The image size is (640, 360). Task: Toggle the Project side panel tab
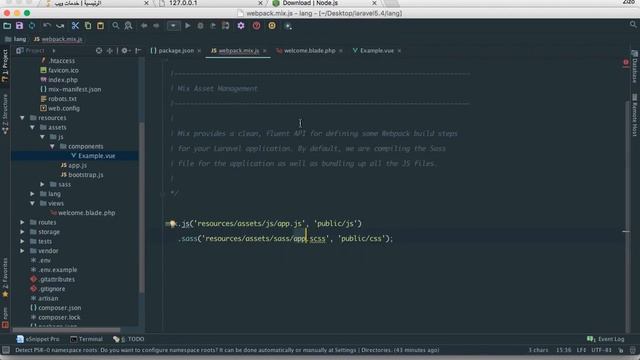point(5,65)
